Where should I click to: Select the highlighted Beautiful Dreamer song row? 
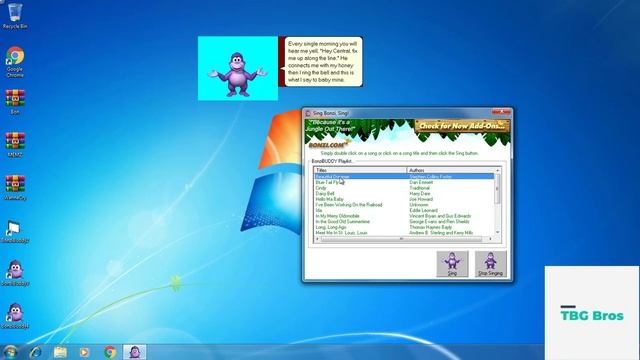[x=404, y=176]
